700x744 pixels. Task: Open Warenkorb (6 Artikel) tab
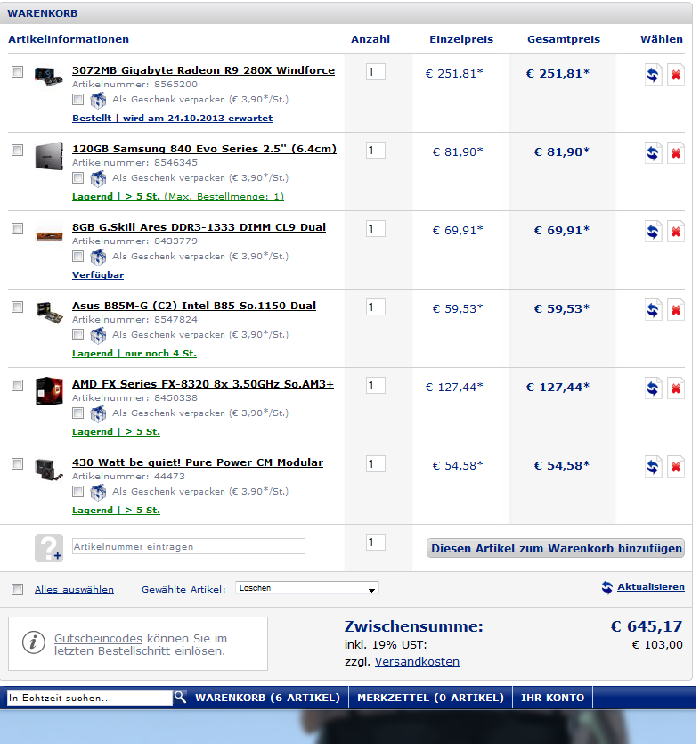267,698
